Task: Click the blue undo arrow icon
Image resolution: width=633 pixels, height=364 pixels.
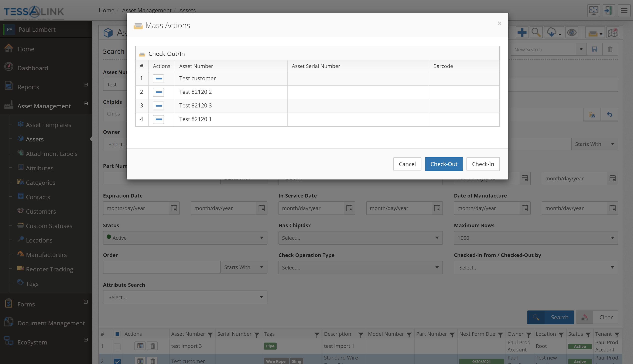Action: point(609,114)
